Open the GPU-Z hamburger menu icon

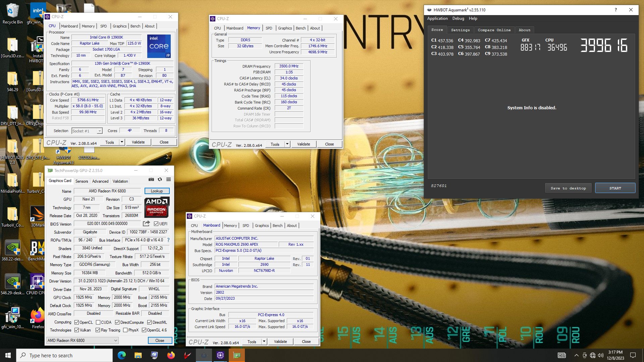(169, 180)
